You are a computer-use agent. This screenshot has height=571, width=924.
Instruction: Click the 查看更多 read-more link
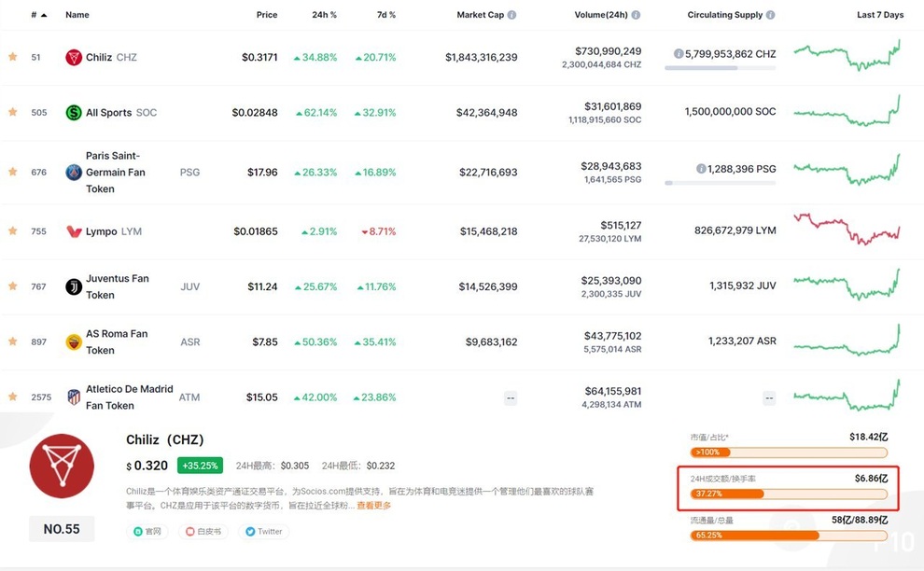(x=373, y=505)
